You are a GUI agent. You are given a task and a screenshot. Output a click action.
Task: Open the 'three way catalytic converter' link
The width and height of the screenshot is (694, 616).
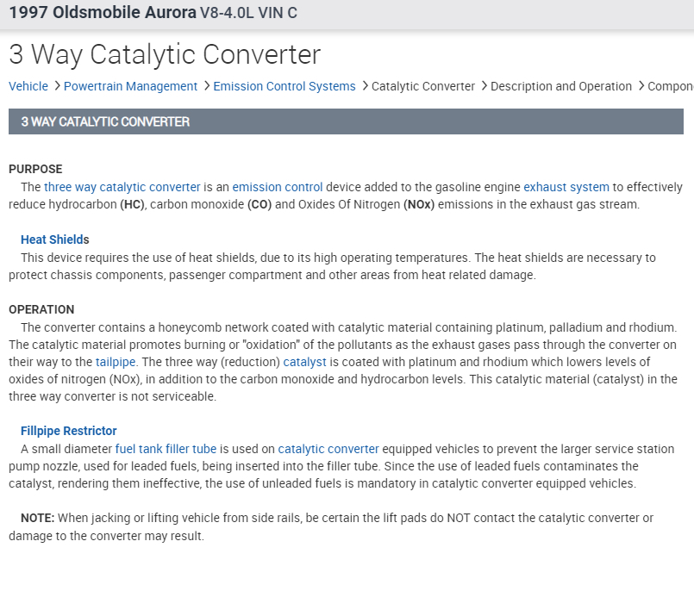click(122, 187)
